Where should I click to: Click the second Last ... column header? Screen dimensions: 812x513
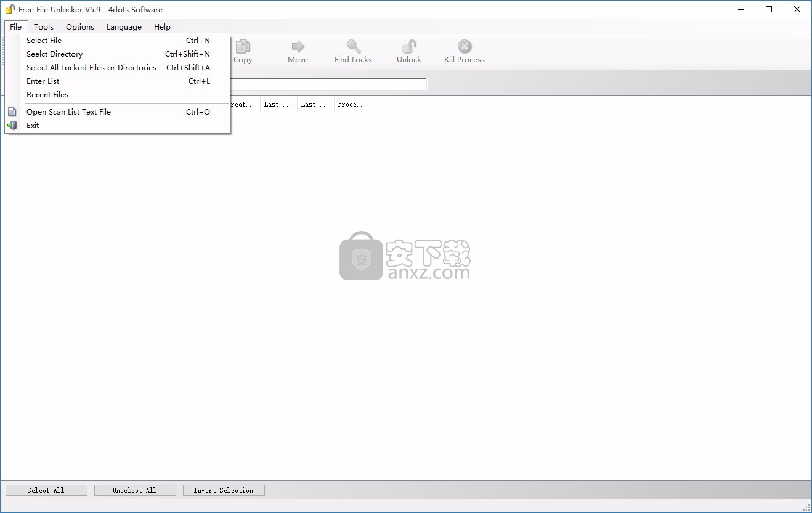click(315, 105)
